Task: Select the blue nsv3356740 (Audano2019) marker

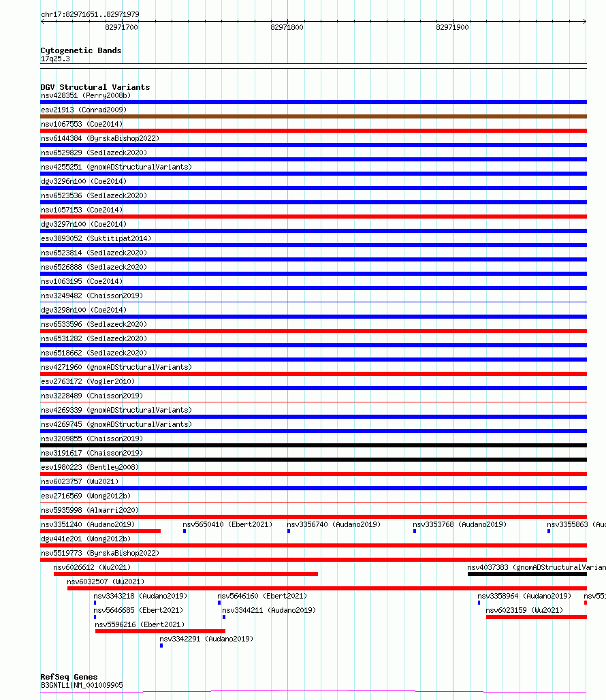Action: pos(289,531)
